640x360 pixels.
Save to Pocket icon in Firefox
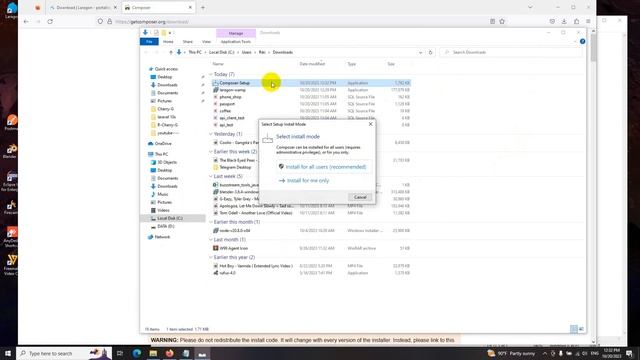(552, 22)
